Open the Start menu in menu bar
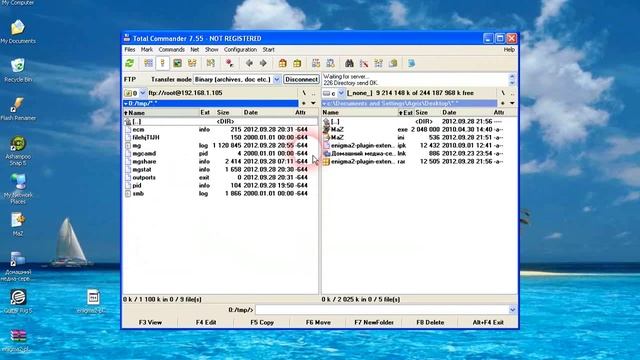Image resolution: width=640 pixels, height=360 pixels. (268, 49)
